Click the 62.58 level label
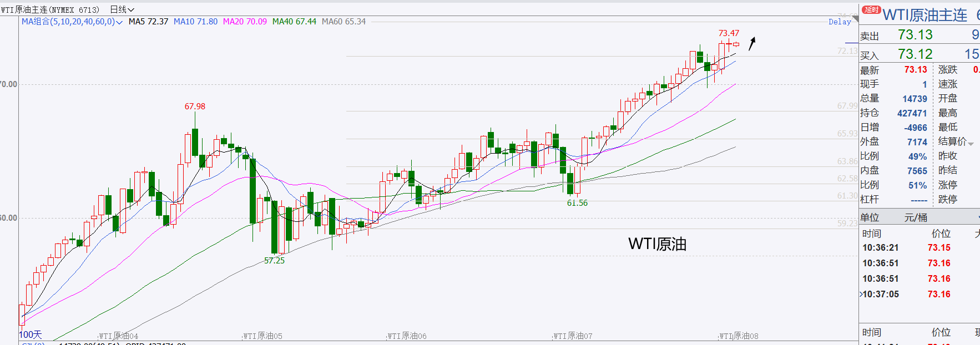 point(847,179)
